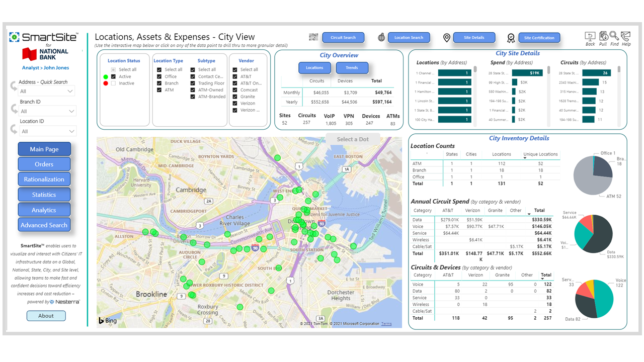Open the Orders page

pos(44,164)
